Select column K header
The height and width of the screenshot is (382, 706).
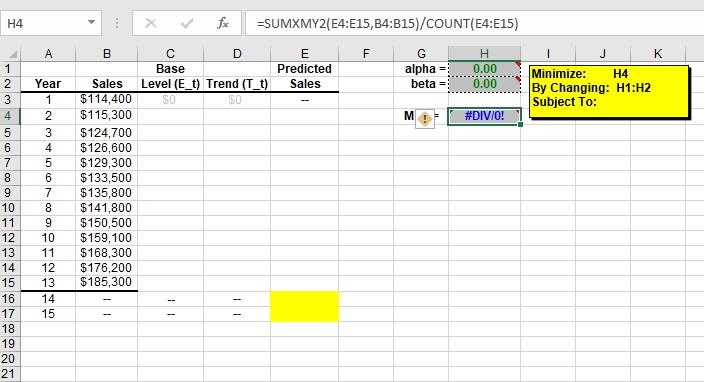658,54
